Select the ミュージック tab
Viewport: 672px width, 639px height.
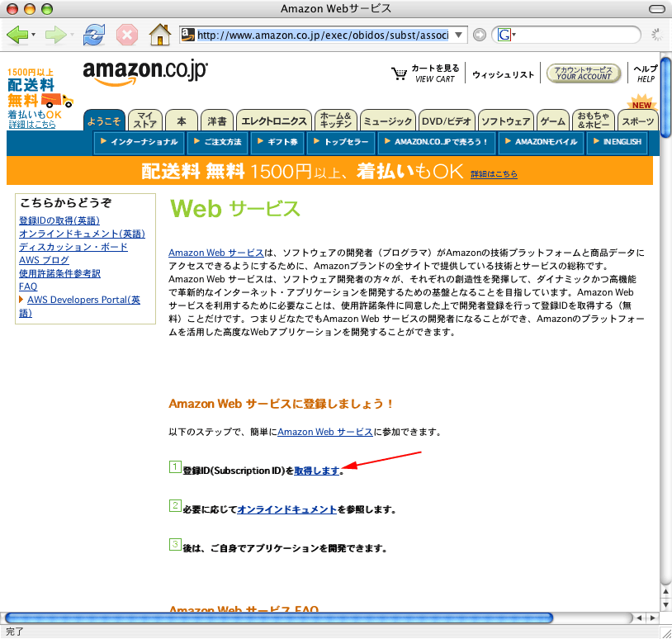click(388, 121)
